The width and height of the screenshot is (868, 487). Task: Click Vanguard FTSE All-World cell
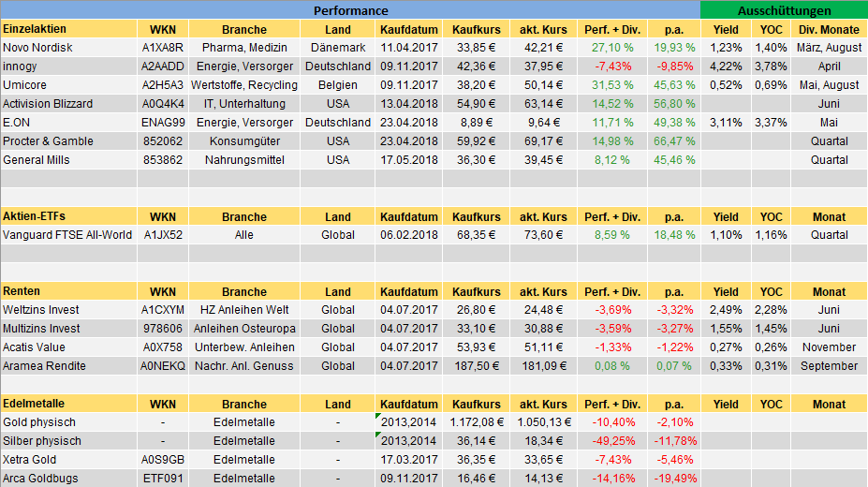(x=69, y=235)
